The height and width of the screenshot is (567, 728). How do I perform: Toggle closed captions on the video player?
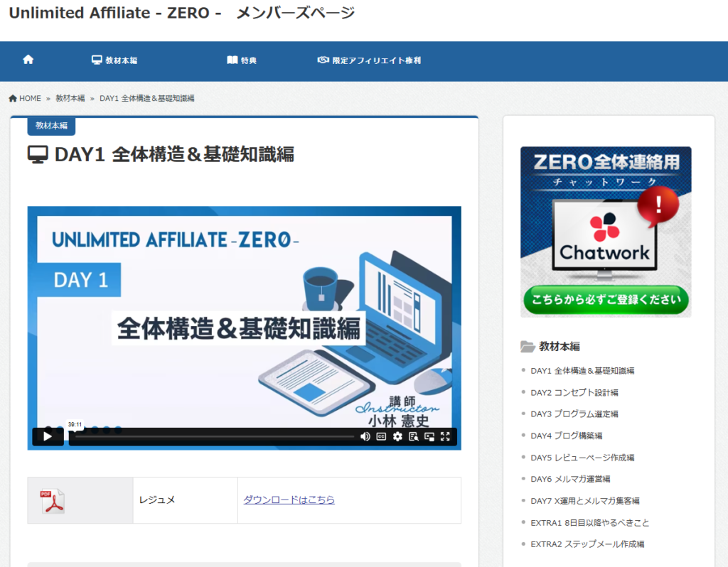coord(381,436)
